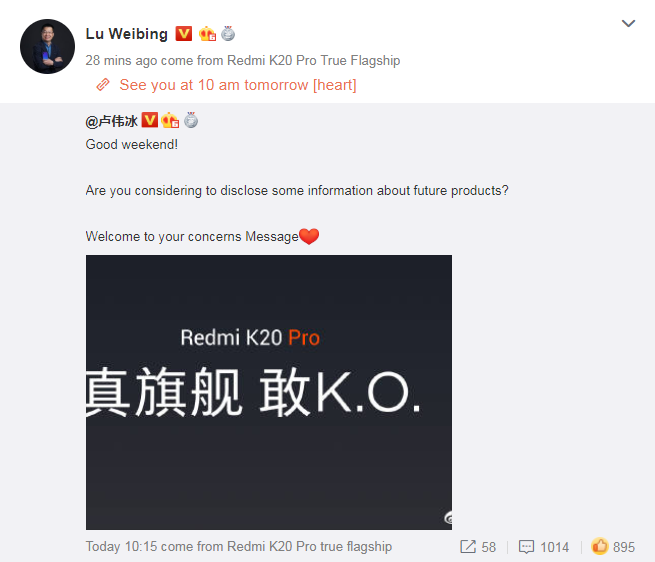Viewport: 655px width, 562px height.
Task: Click the red heart emoji after Message
Action: click(x=309, y=236)
